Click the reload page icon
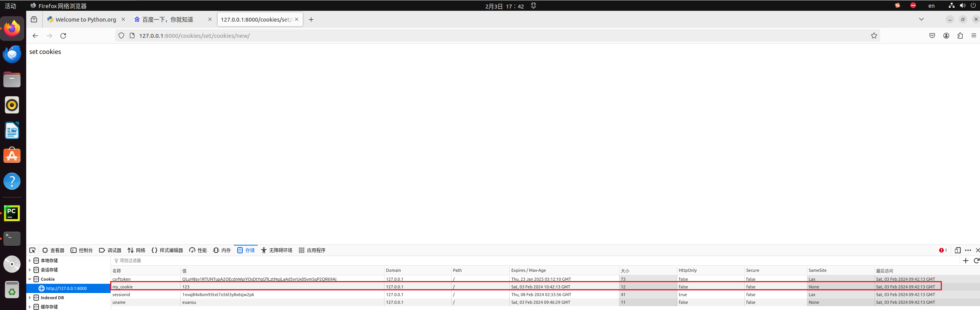This screenshot has width=980, height=310. (63, 36)
